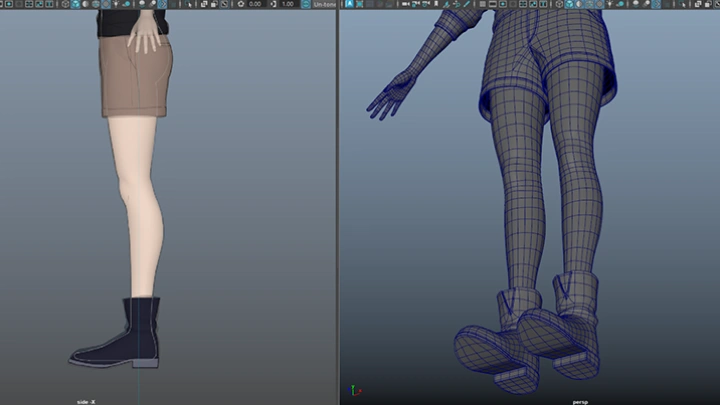
Task: Toggle X-ray active components in side view
Action: coord(214,4)
